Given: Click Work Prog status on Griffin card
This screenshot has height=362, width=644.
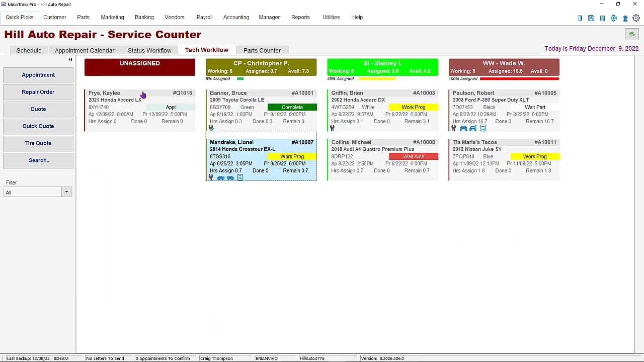Looking at the screenshot, I should (414, 107).
